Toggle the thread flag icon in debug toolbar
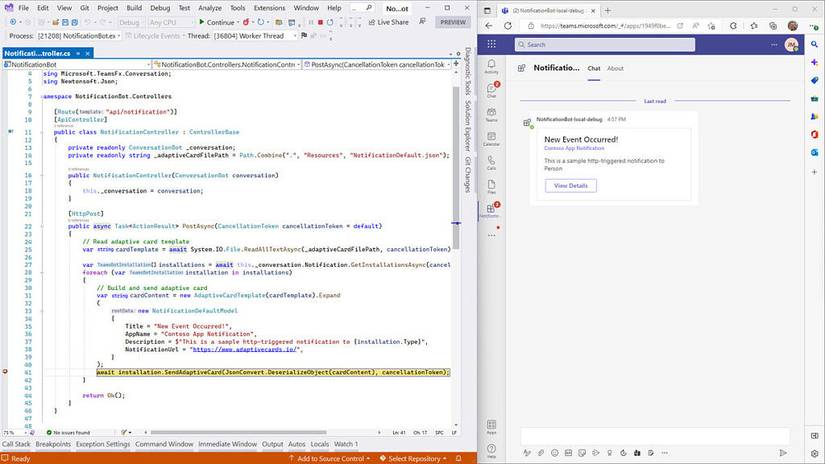 [304, 35]
